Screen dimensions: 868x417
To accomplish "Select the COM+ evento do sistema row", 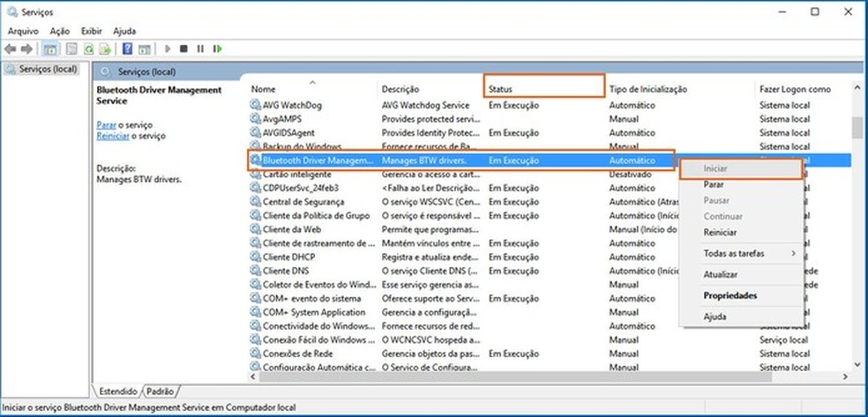I will [549, 298].
